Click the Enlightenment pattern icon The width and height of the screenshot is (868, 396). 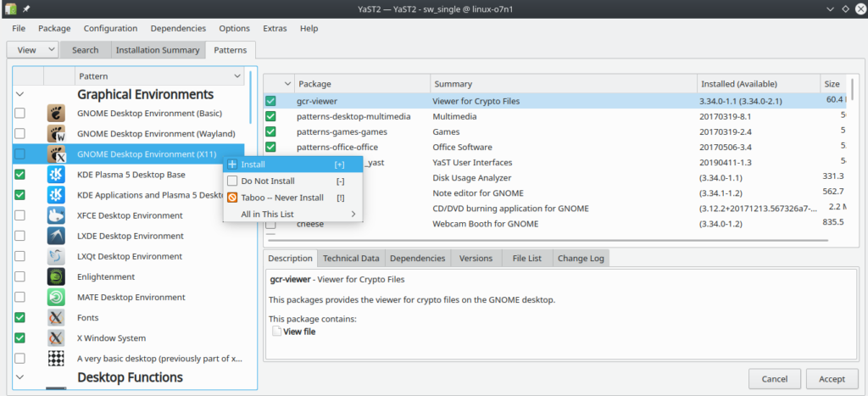56,277
